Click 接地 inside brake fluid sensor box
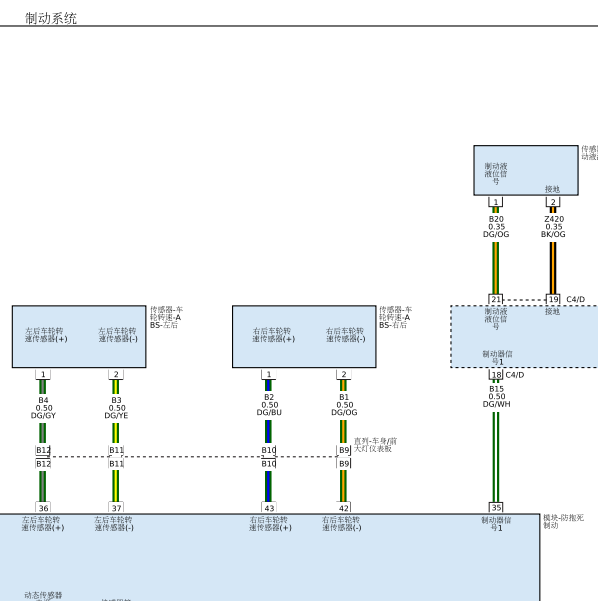598x601 pixels. pos(552,189)
